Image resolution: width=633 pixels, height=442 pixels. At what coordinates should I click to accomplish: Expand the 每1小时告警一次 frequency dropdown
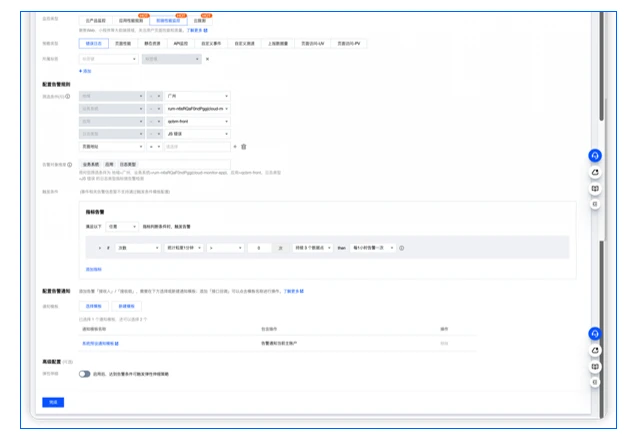(x=371, y=247)
